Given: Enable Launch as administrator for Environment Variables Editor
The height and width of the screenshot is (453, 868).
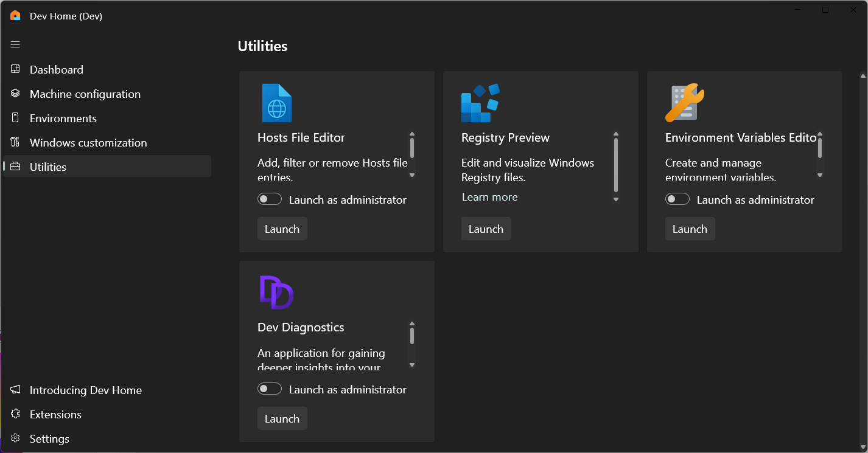Looking at the screenshot, I should 677,199.
